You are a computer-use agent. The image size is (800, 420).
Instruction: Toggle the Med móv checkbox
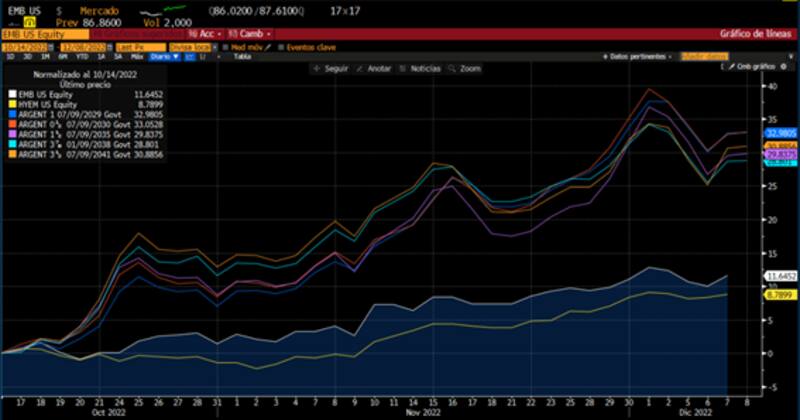pos(227,46)
